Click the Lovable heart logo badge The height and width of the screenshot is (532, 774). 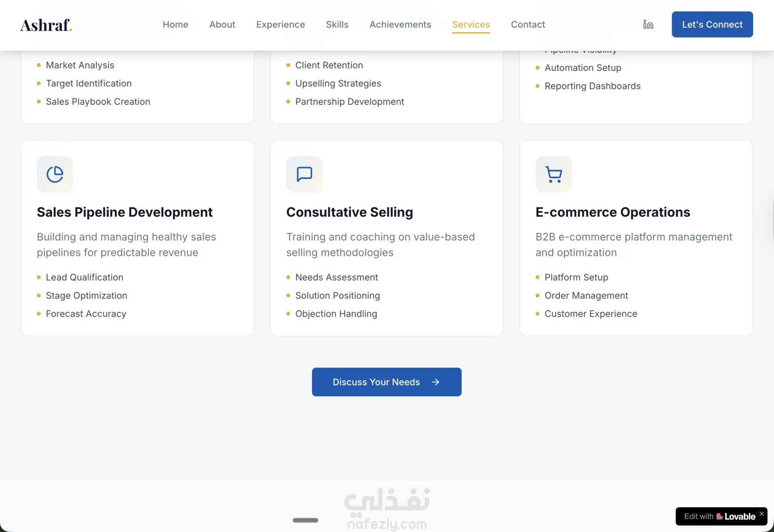point(720,516)
